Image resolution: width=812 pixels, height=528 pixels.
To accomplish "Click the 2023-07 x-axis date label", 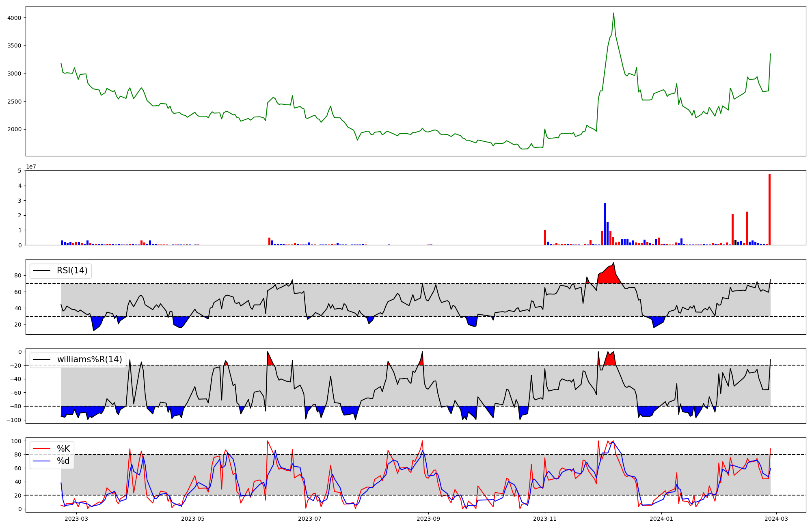I will click(310, 519).
